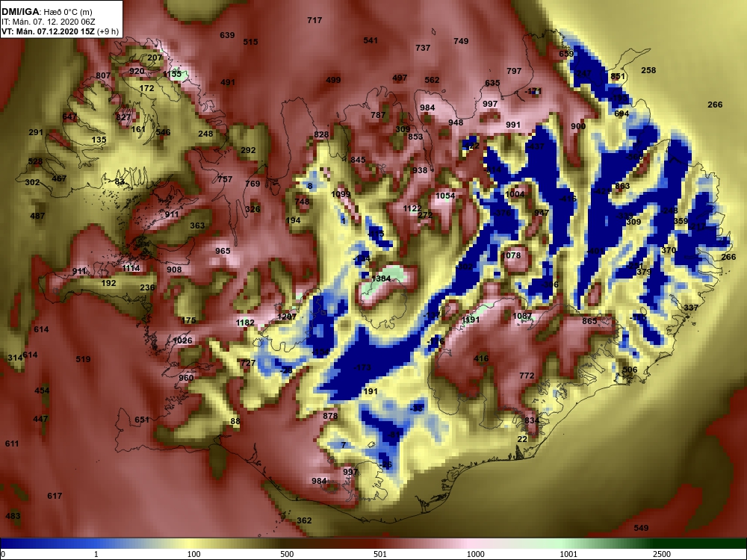Click the map value '528'

pos(35,161)
